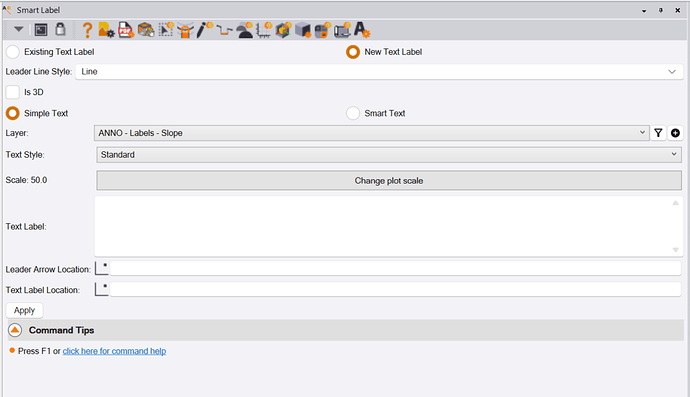Click the orange drone survey icon
Screen dimensions: 690x397
click(185, 30)
